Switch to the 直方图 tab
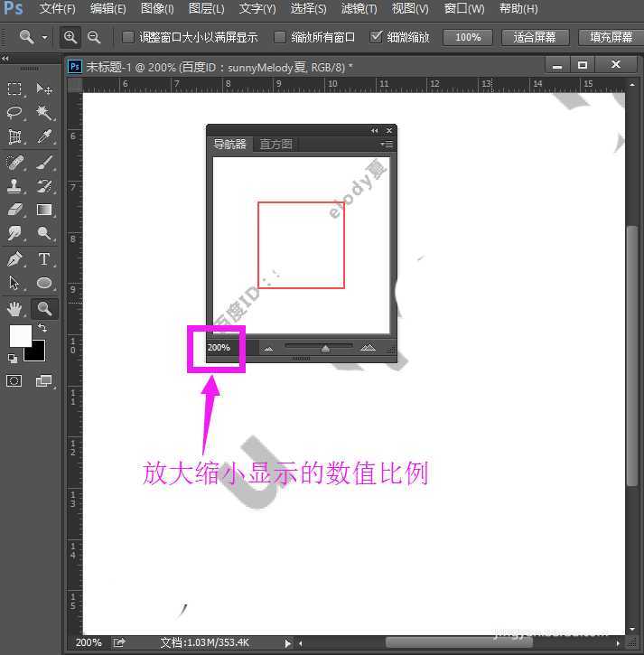 pos(275,144)
